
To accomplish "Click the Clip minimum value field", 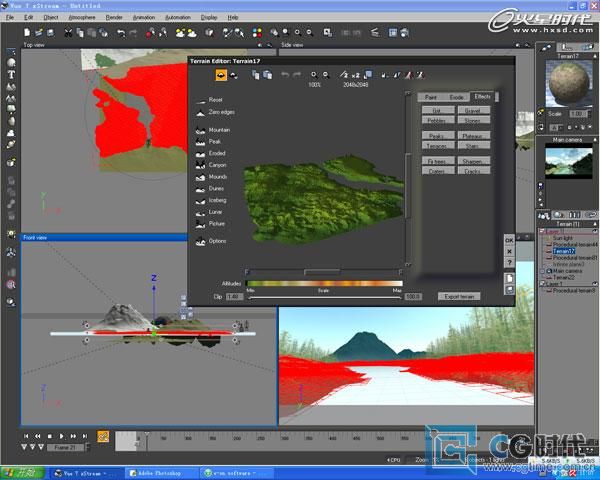I will [x=234, y=297].
